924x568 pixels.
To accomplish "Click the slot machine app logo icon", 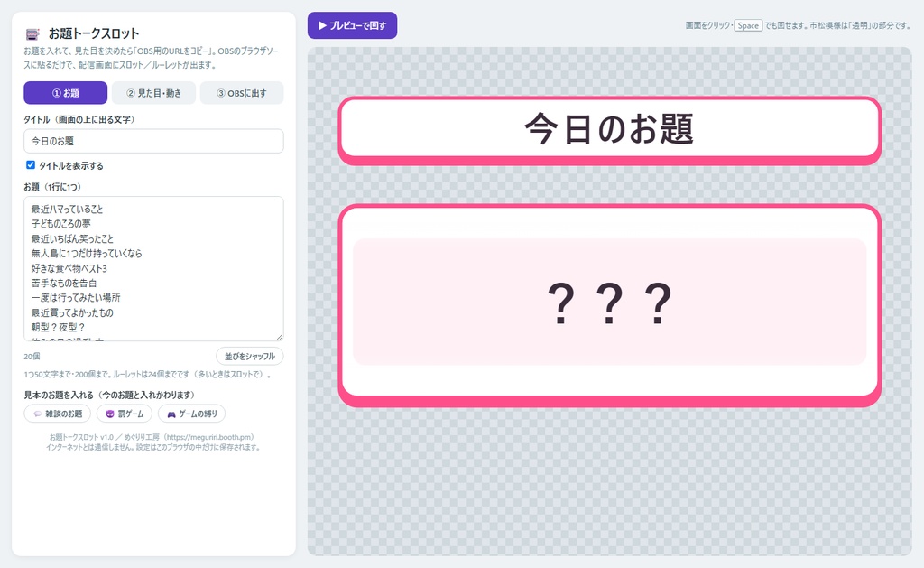I will 33,34.
